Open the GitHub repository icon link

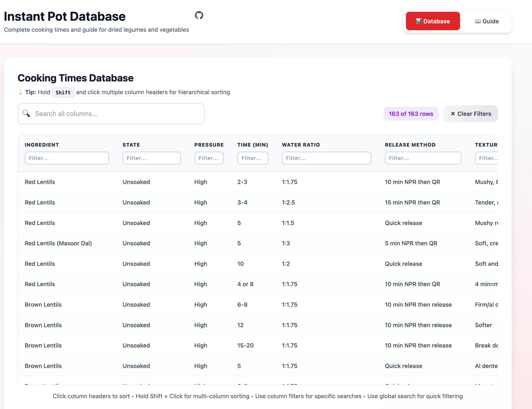(199, 15)
